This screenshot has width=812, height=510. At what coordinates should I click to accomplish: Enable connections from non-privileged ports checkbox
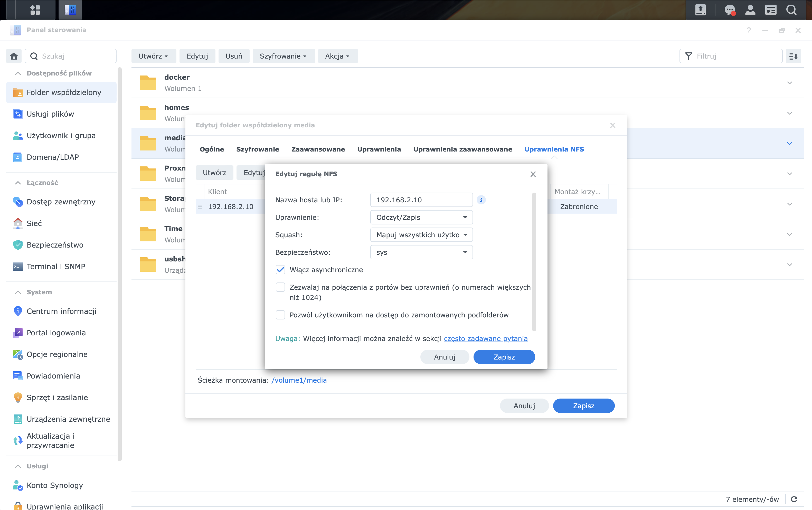(280, 287)
